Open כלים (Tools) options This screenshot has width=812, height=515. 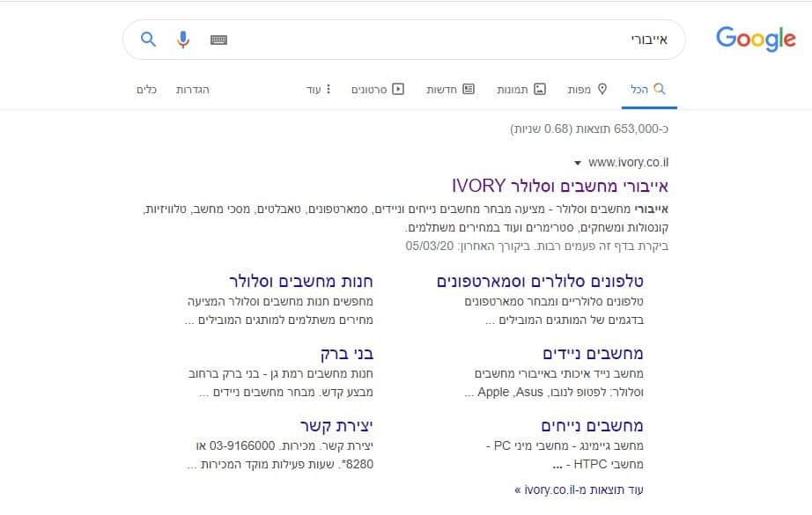(146, 90)
